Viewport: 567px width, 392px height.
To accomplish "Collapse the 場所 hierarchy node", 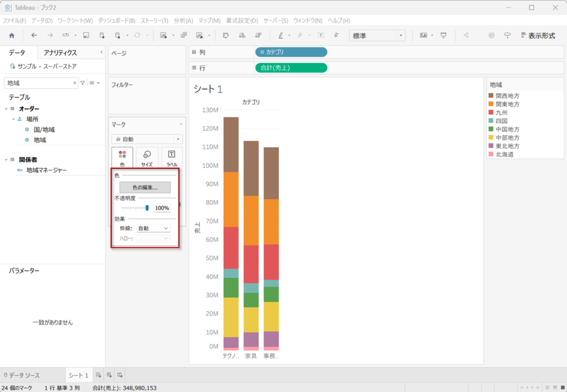I will (13, 119).
